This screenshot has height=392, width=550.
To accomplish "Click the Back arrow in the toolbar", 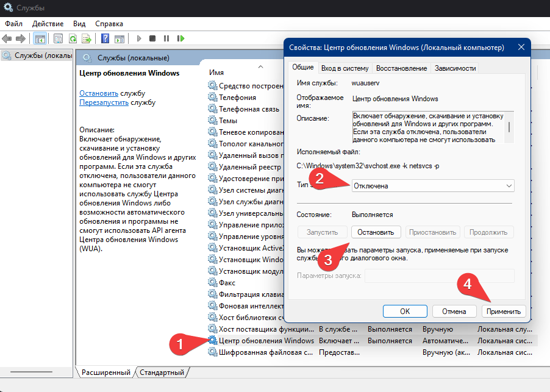I will click(x=7, y=38).
